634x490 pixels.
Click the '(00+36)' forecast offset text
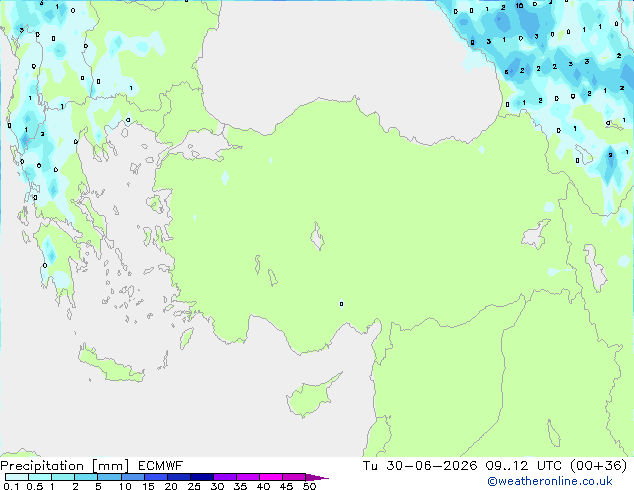(x=598, y=466)
